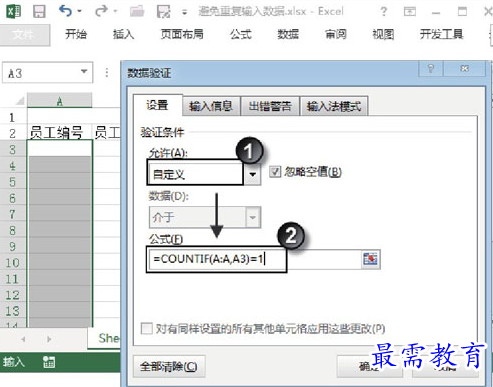Click the help button in 数据验证 dialog
Screen dimensions: 493x387
(431, 69)
